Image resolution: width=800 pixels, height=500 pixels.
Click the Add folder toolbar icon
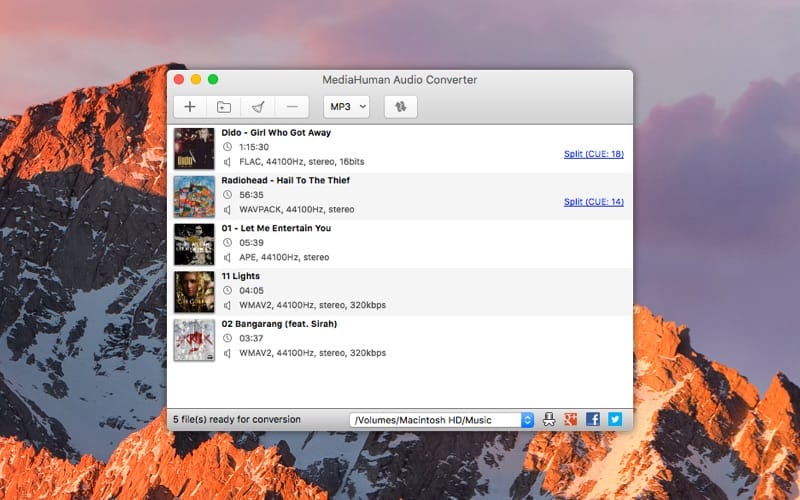tap(223, 107)
